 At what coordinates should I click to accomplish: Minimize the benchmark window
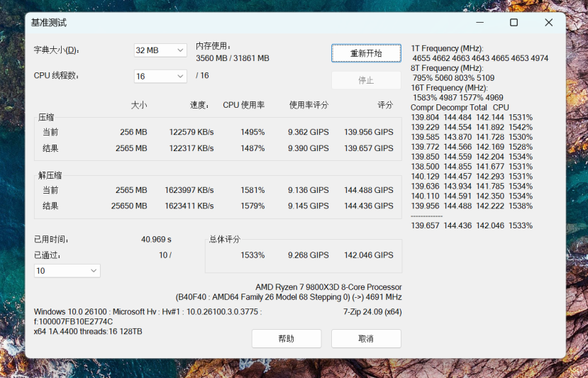pos(479,23)
